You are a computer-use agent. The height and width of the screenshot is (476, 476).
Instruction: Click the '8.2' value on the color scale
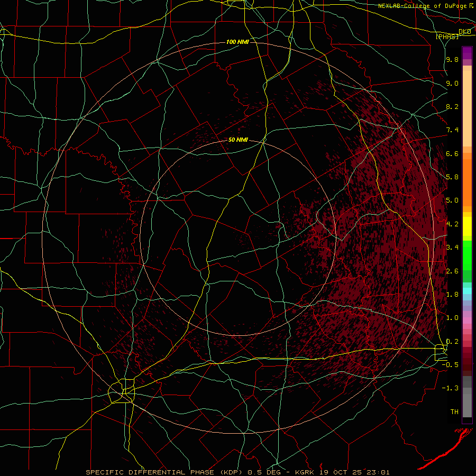coord(452,107)
